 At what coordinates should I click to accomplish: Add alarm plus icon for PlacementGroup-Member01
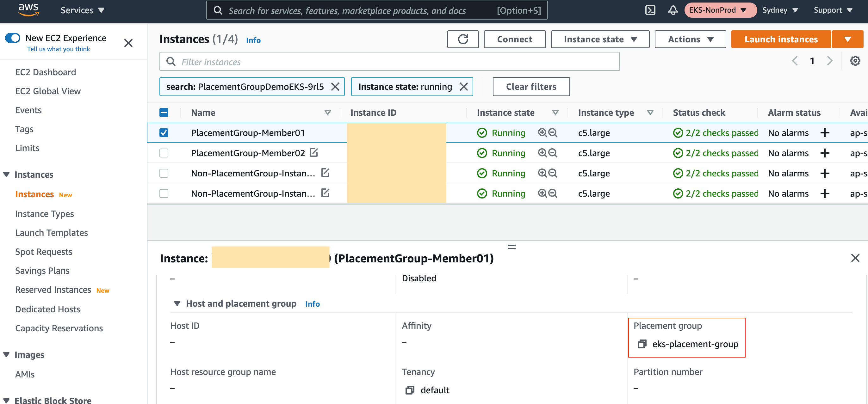[x=825, y=133]
